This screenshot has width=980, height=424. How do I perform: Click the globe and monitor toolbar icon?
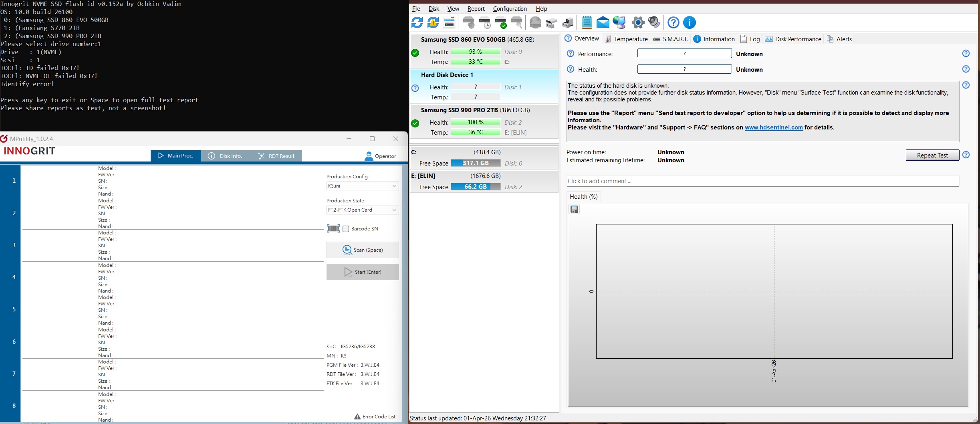[619, 22]
